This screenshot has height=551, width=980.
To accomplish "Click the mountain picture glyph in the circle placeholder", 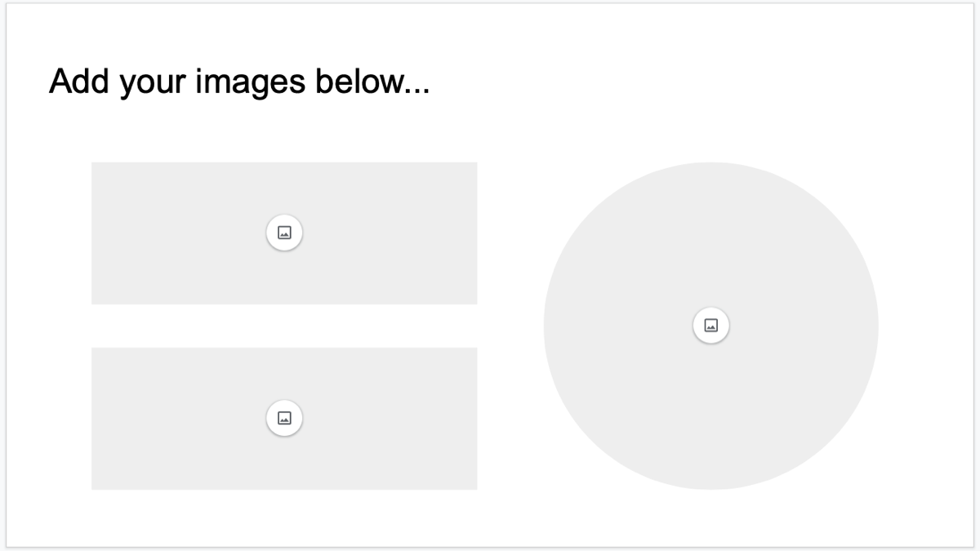I will point(710,324).
